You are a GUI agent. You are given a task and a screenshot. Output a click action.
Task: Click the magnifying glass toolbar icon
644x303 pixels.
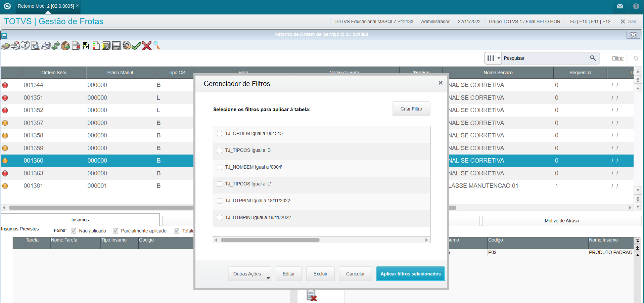157,45
